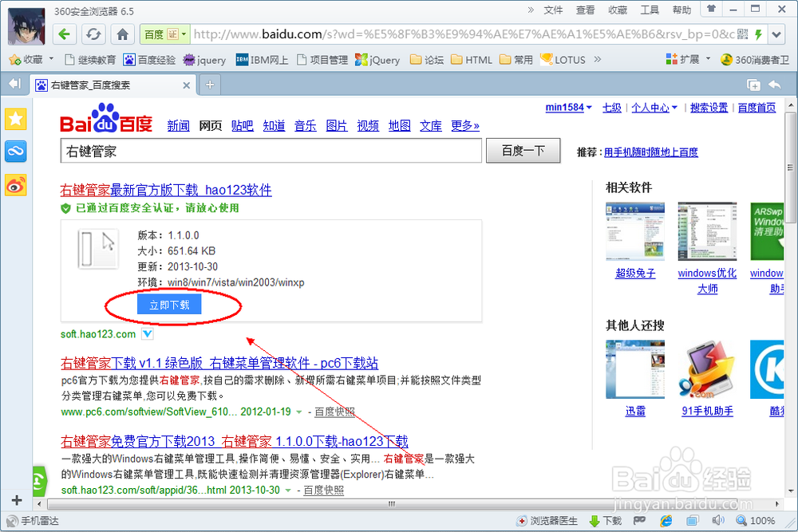
Task: Open the 继续教育 bookmark
Action: click(x=90, y=60)
